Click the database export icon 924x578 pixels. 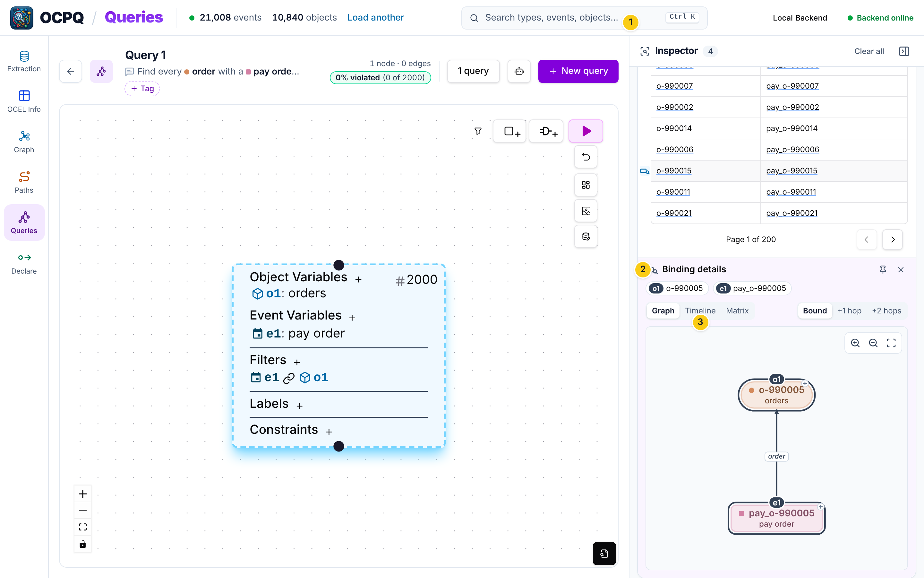(586, 237)
